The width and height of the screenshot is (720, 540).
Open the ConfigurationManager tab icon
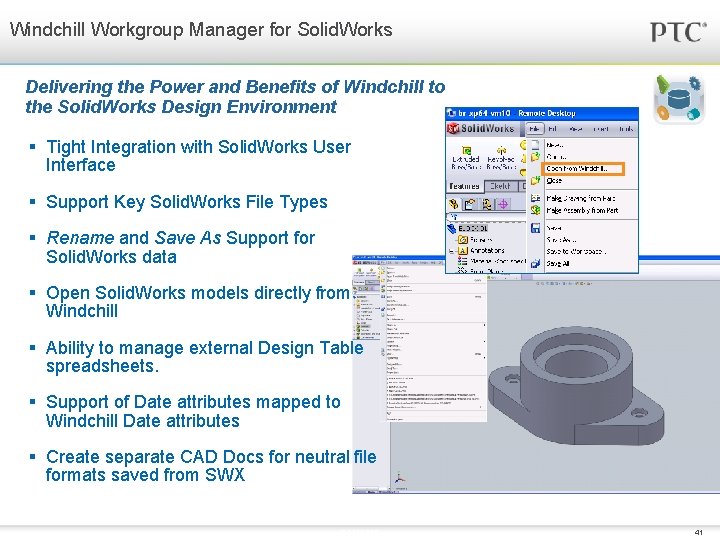pos(486,204)
